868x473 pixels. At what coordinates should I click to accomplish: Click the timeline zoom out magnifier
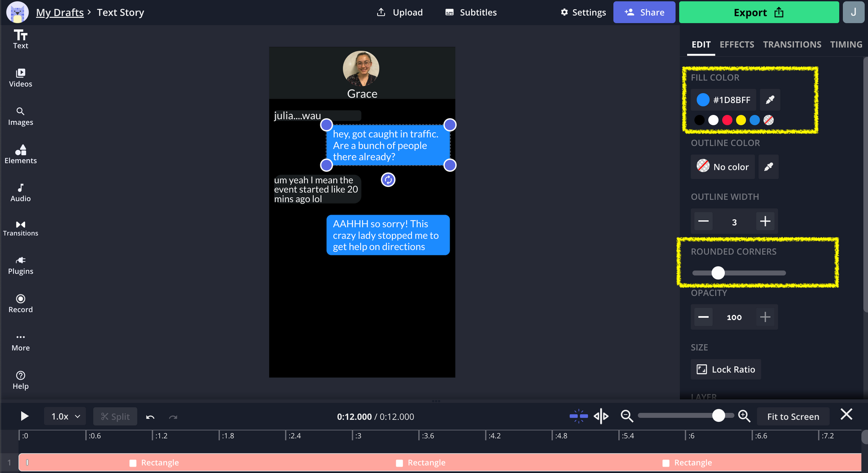[x=627, y=416]
